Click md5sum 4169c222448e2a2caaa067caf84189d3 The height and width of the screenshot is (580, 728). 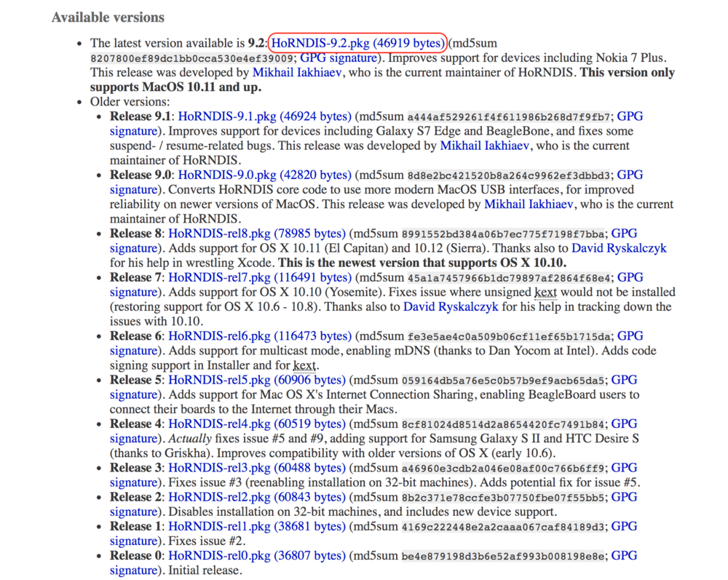(x=503, y=527)
